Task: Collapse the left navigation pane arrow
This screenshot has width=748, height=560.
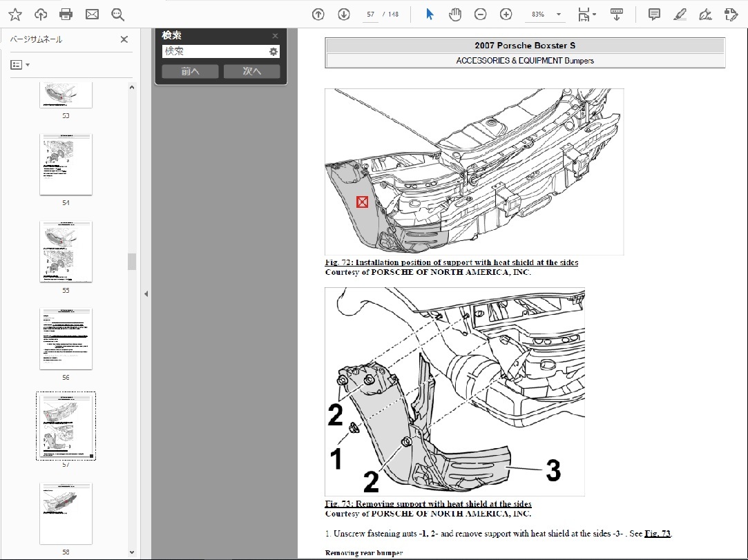Action: coord(146,294)
